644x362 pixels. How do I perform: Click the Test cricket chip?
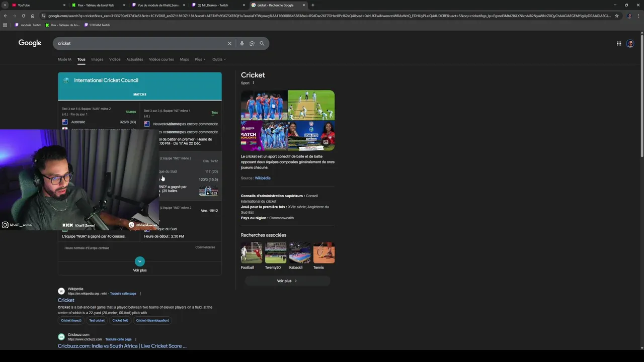pyautogui.click(x=97, y=320)
